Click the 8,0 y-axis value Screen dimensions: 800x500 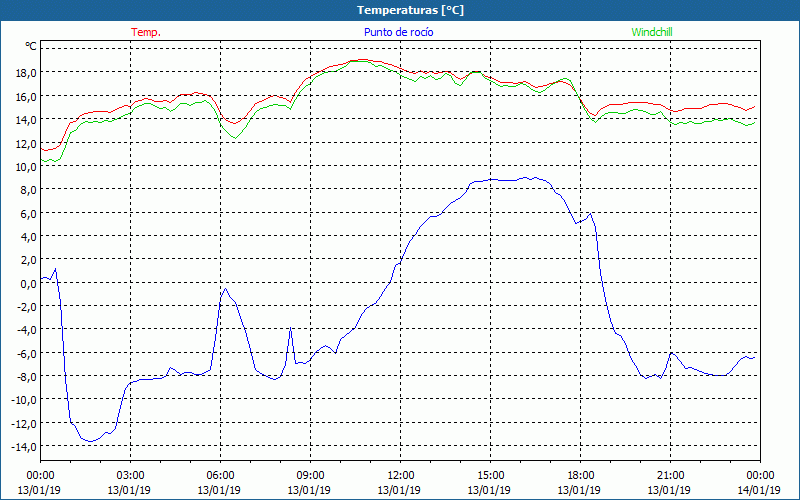click(29, 190)
